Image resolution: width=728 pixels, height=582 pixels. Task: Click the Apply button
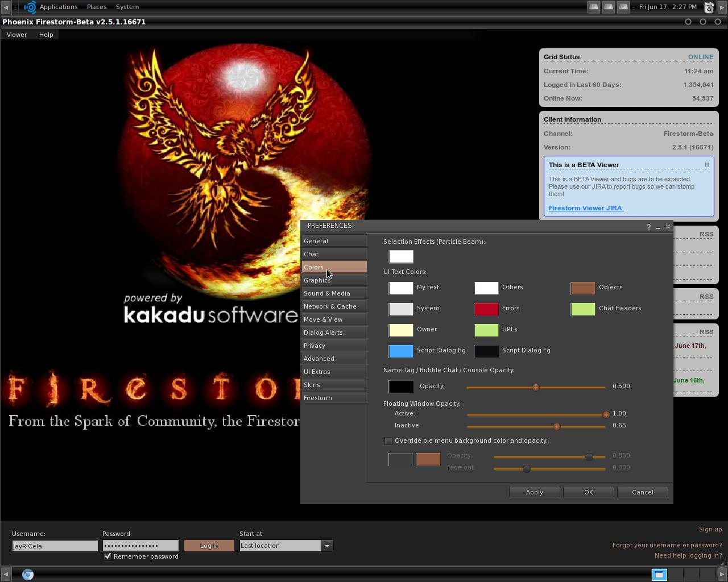[534, 492]
